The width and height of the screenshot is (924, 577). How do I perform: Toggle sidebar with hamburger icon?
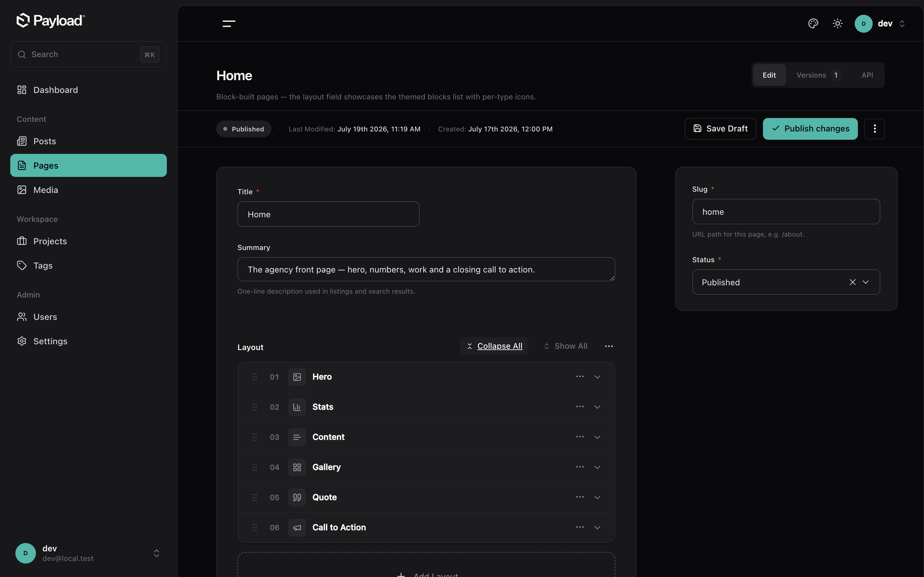[229, 24]
